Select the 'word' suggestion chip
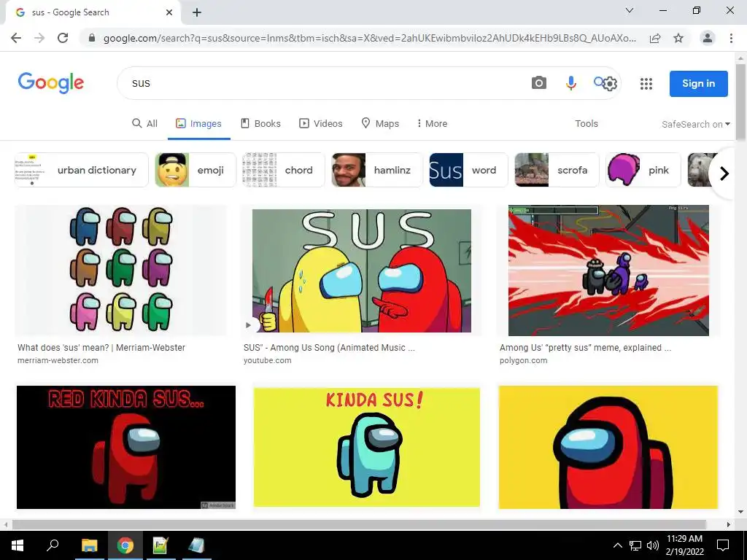 point(468,170)
